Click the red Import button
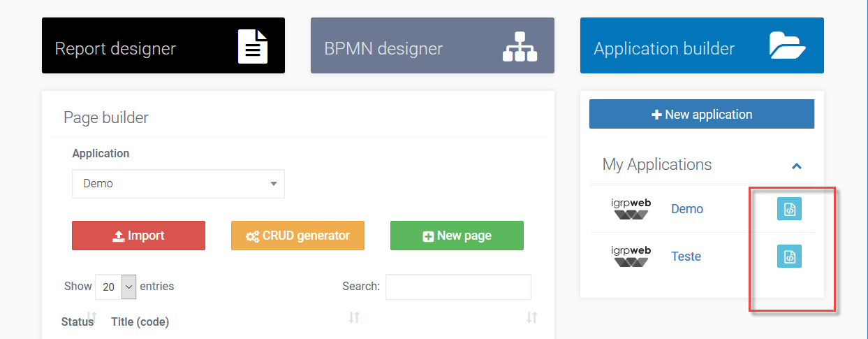This screenshot has width=868, height=339. (138, 236)
